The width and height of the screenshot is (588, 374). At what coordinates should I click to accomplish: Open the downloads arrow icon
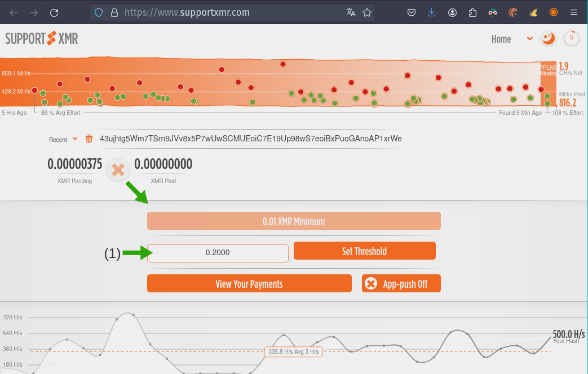tap(432, 13)
